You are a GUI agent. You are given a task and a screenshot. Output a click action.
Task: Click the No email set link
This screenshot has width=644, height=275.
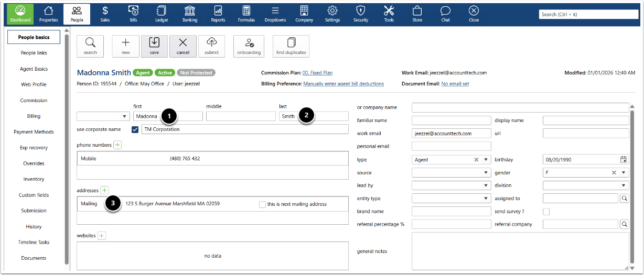click(x=455, y=84)
